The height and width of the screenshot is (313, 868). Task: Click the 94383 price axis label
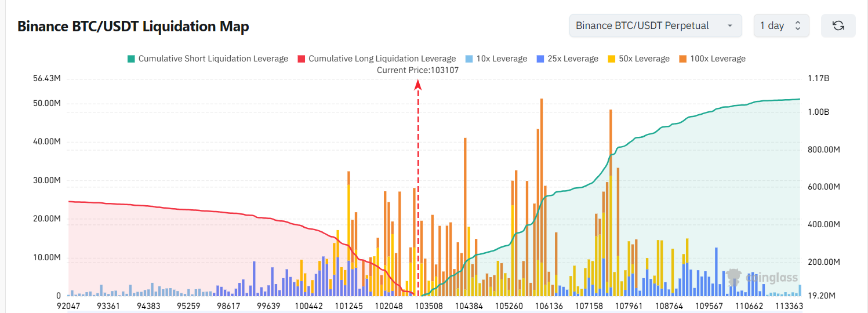pyautogui.click(x=148, y=305)
